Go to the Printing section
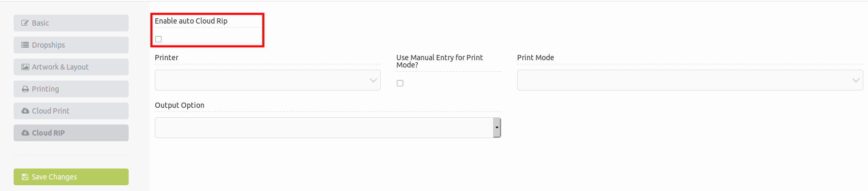This screenshot has width=868, height=191. [71, 89]
